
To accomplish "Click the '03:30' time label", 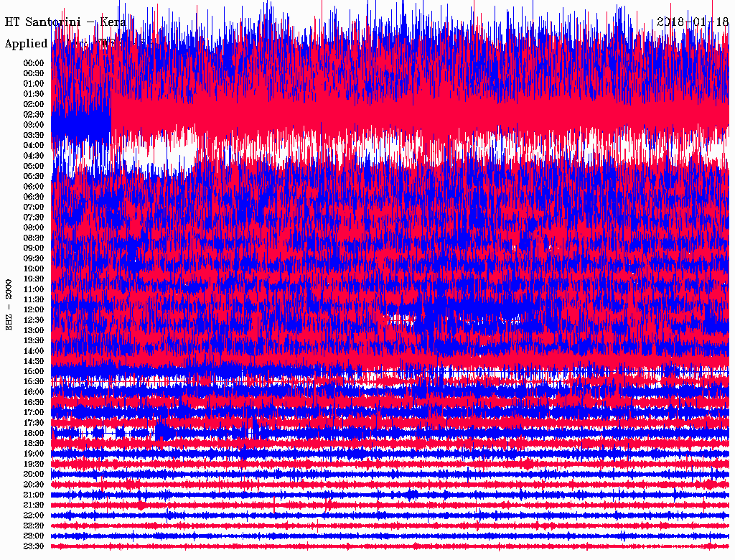I will coord(34,136).
